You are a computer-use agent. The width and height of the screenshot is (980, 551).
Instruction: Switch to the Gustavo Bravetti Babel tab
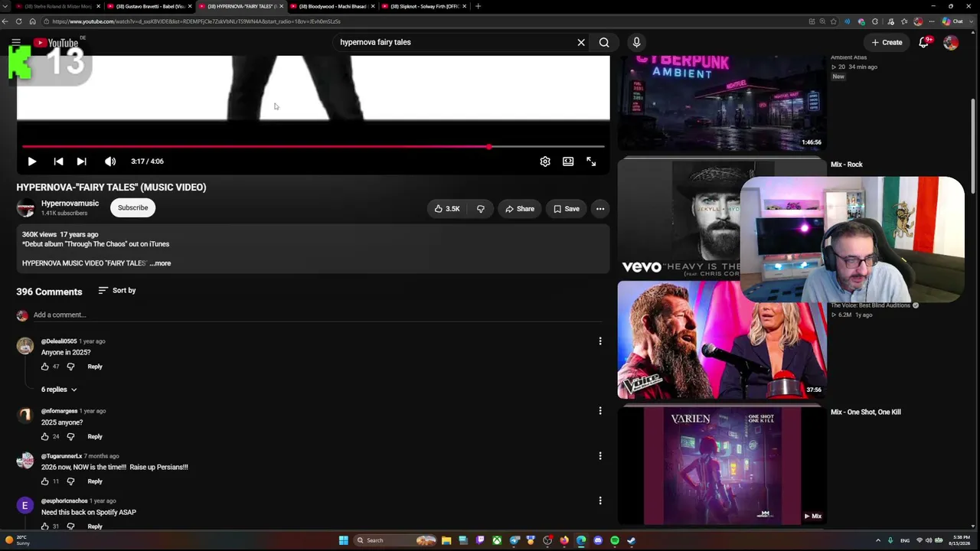coord(149,6)
